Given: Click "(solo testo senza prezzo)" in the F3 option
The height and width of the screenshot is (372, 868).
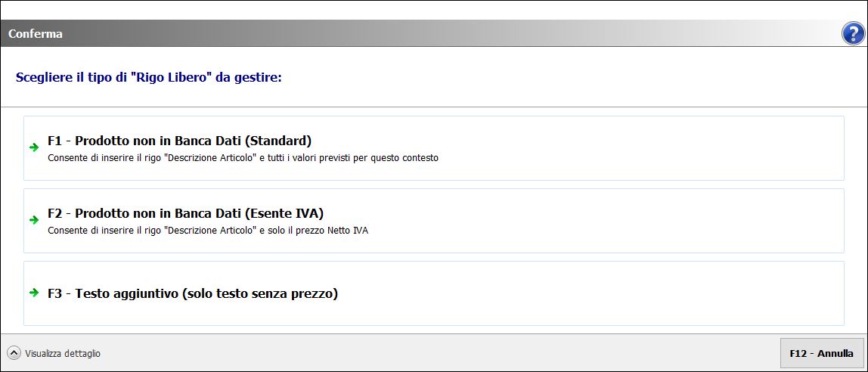Looking at the screenshot, I should click(x=259, y=293).
